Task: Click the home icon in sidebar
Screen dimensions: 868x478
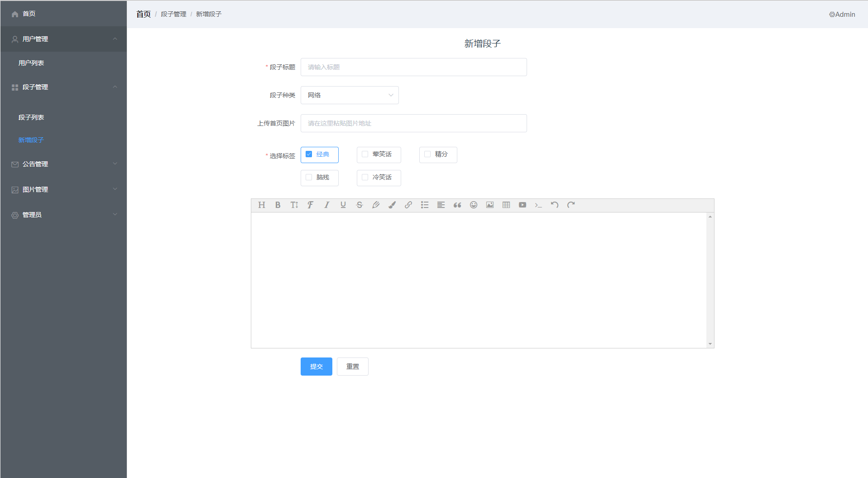Action: pyautogui.click(x=15, y=14)
